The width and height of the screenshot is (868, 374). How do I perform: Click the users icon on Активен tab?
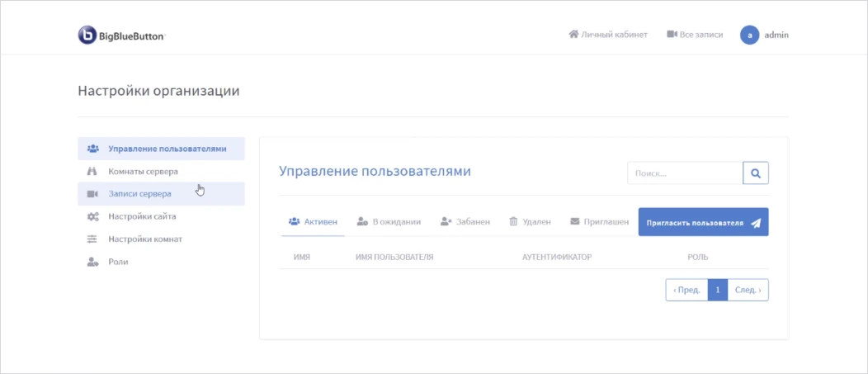click(294, 221)
